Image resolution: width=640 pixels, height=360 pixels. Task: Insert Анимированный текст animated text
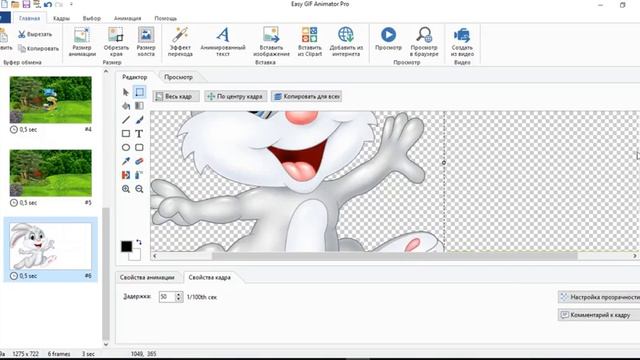point(223,42)
